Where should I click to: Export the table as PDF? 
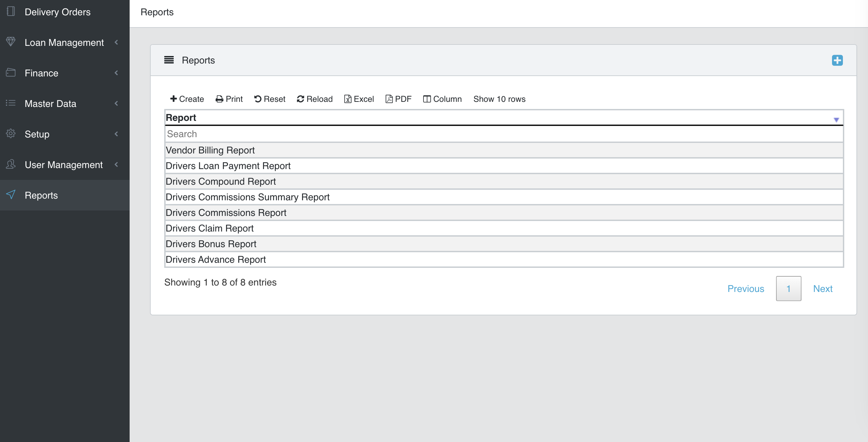399,99
